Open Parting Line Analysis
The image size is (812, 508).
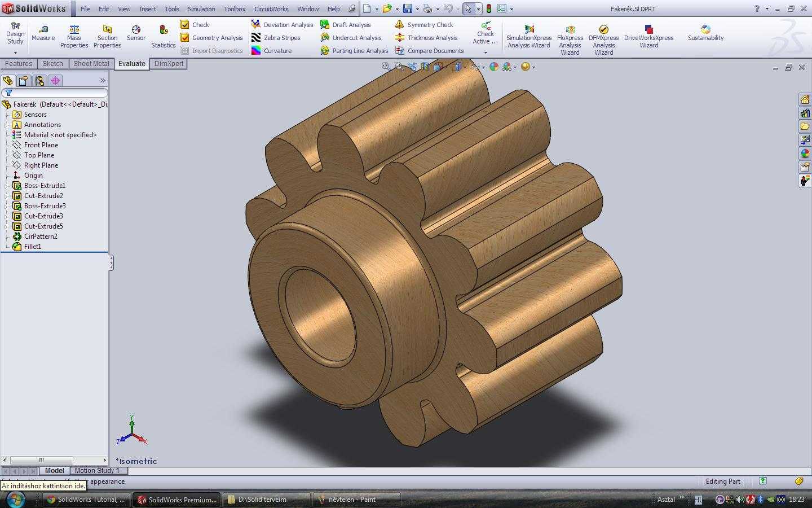(x=354, y=51)
